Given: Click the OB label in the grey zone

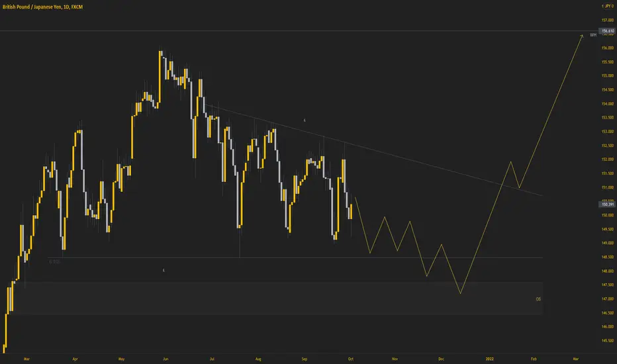Looking at the screenshot, I should point(538,299).
